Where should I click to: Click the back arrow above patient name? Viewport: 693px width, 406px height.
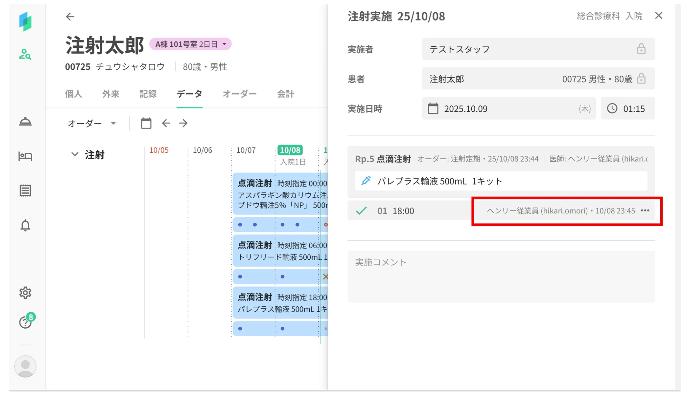pos(69,17)
